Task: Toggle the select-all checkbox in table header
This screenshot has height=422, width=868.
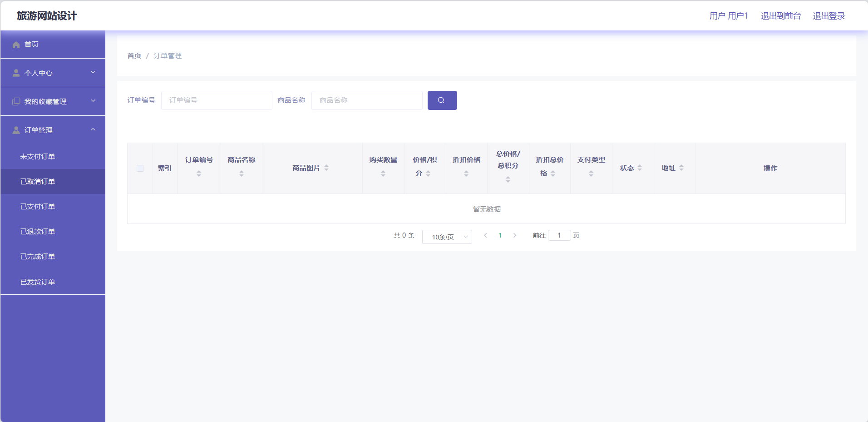Action: 140,169
